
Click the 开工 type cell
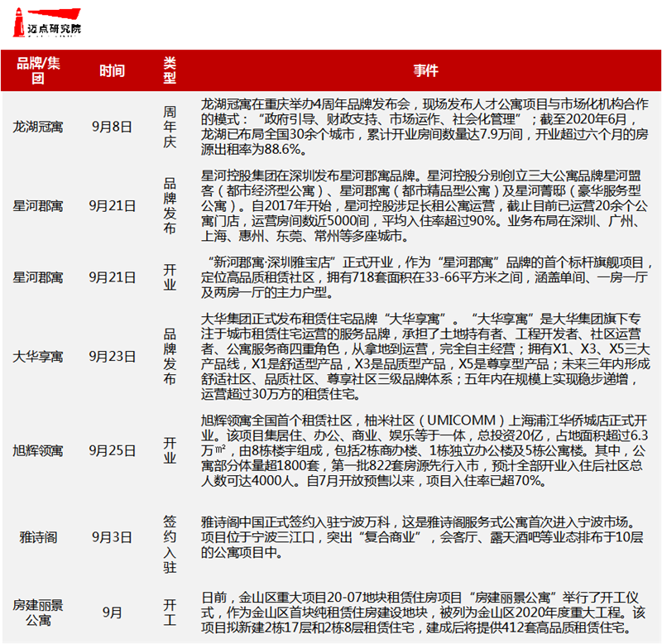click(x=170, y=612)
